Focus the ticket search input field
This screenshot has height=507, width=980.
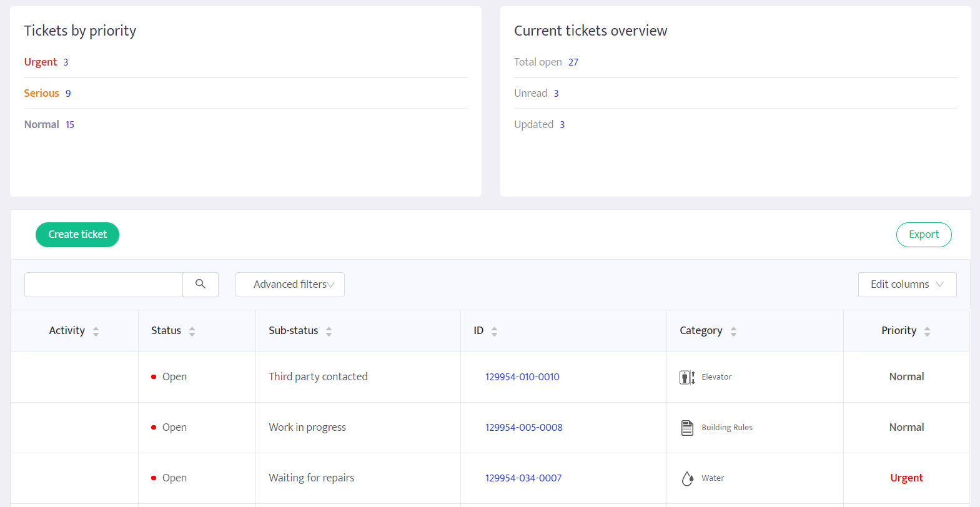pyautogui.click(x=104, y=285)
